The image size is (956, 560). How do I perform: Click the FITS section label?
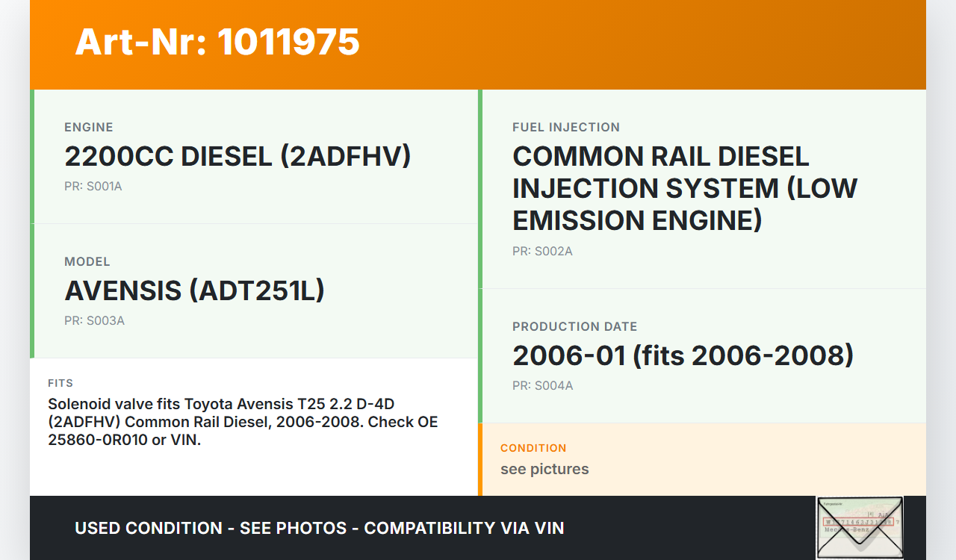tap(60, 383)
